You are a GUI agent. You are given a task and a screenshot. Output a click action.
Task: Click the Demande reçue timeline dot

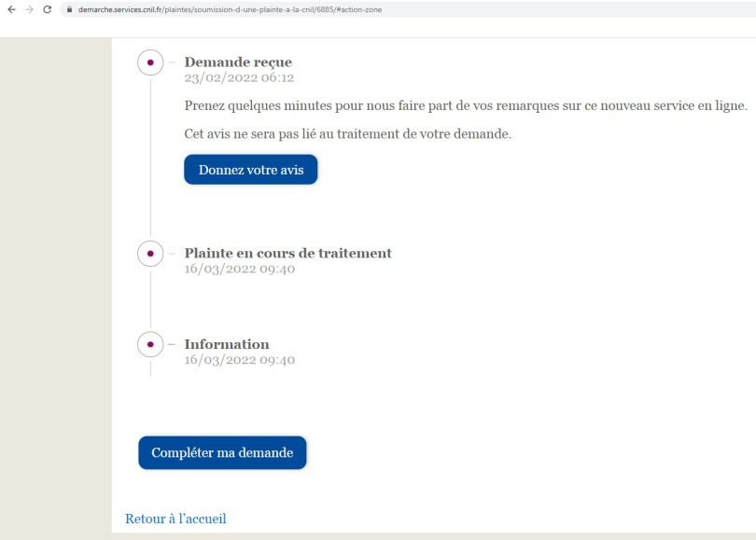150,62
